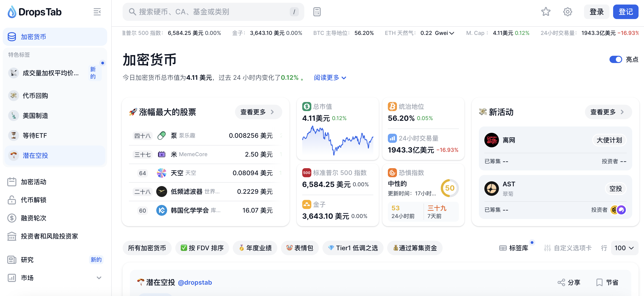Switch to 所有加密货币 tab
Screen dimensions: 644x296
(147, 248)
